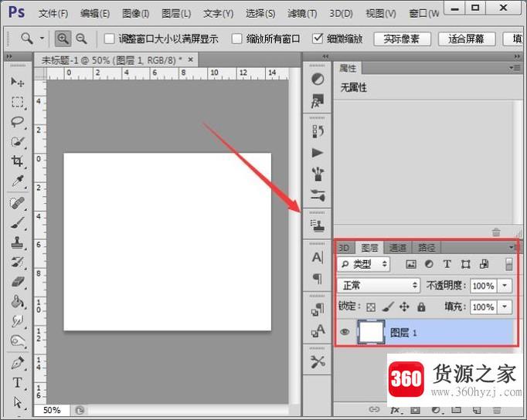Toggle lock image pixels brush icon
This screenshot has width=527, height=420.
click(388, 307)
